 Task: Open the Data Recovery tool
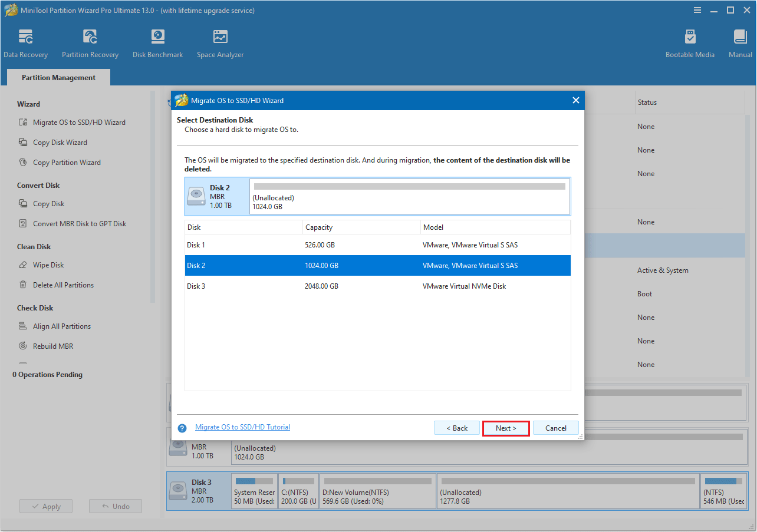click(25, 42)
